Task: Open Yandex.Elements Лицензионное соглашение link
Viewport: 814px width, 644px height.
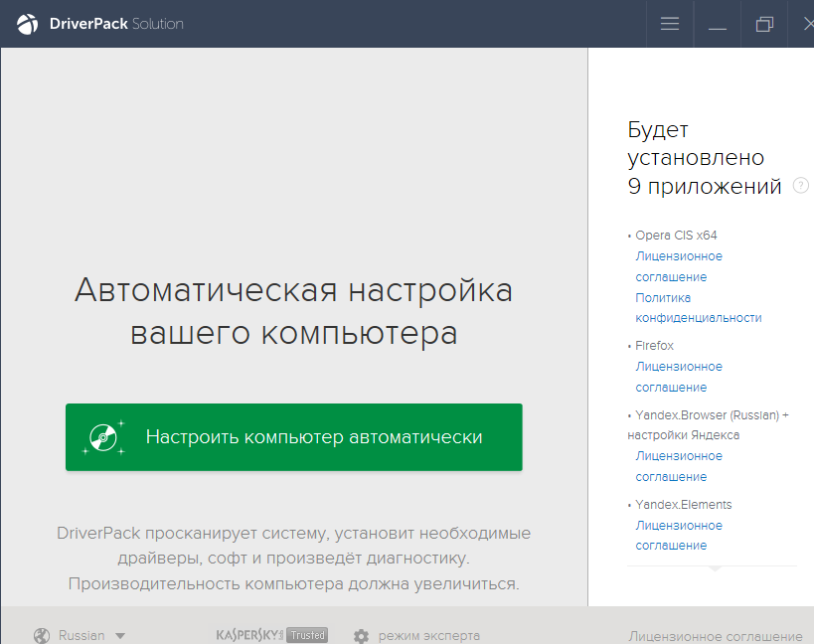Action: click(x=679, y=536)
